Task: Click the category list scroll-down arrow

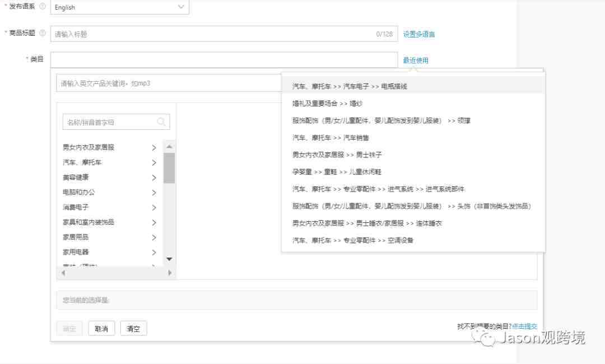Action: pyautogui.click(x=169, y=259)
